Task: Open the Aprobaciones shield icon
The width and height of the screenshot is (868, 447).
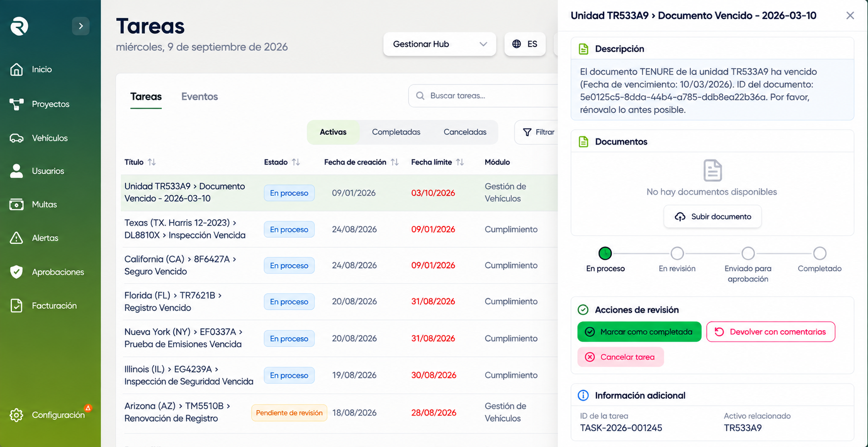Action: (x=16, y=272)
